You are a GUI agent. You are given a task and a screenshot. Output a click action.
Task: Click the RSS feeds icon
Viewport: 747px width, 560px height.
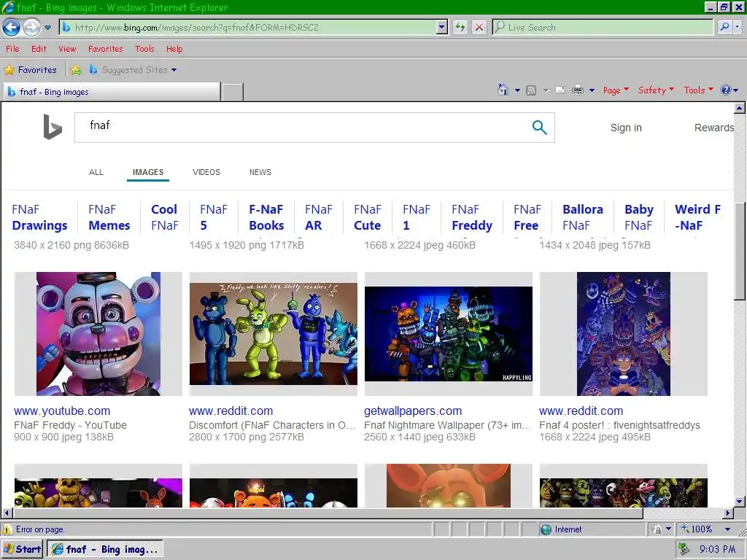[x=531, y=90]
